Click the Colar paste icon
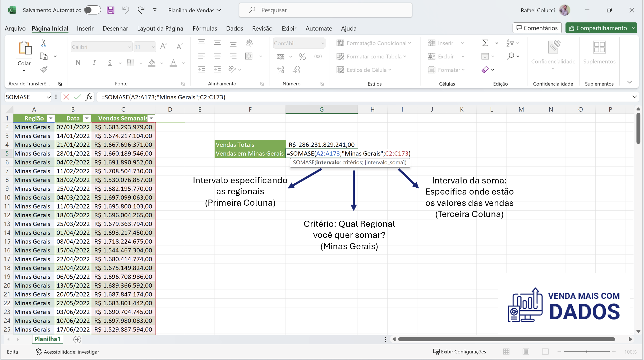This screenshot has width=644, height=360. pyautogui.click(x=25, y=48)
